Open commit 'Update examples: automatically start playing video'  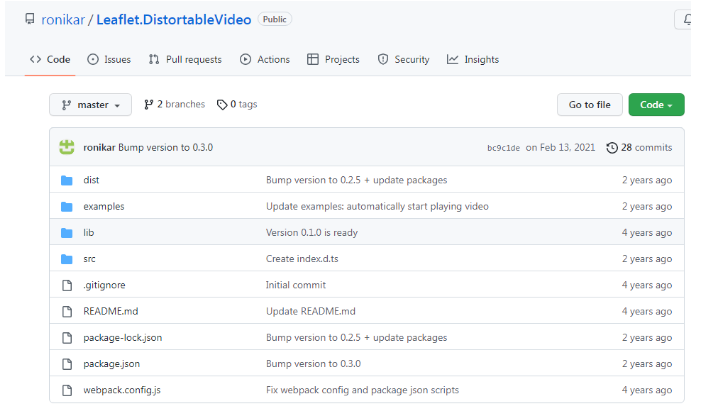(377, 206)
